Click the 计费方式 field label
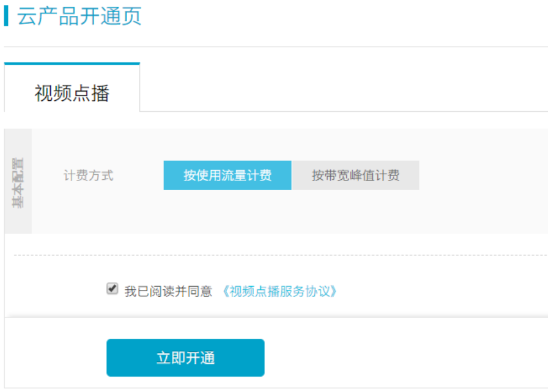 tap(88, 176)
